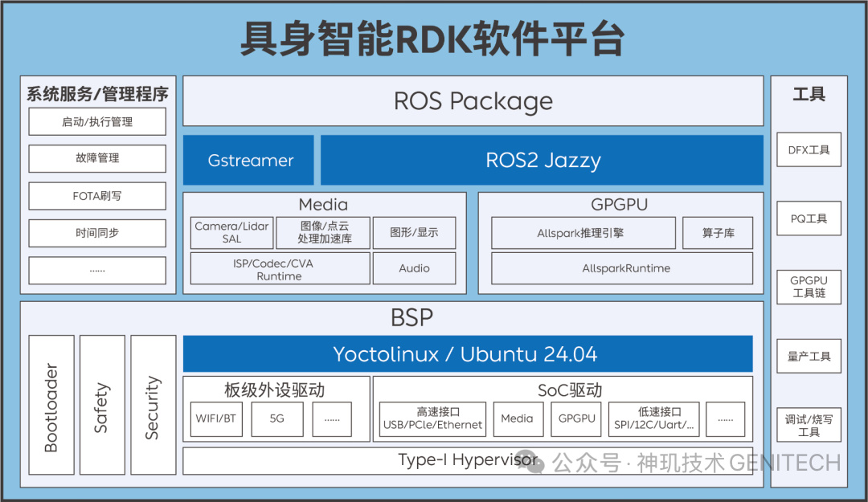Image resolution: width=868 pixels, height=502 pixels.
Task: Click the vertical Bootloader block
Action: pos(51,405)
